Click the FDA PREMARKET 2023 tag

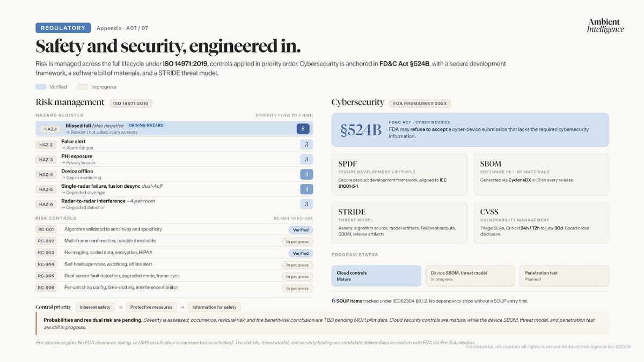420,104
